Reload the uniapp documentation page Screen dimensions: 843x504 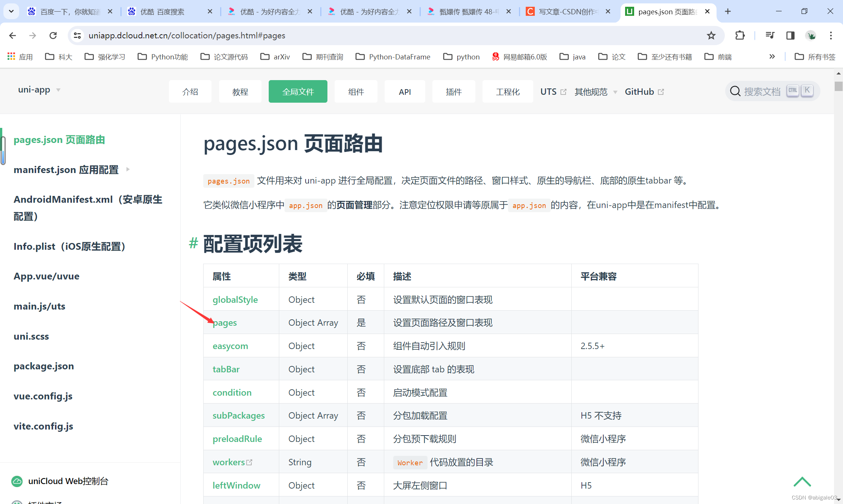[x=53, y=35]
